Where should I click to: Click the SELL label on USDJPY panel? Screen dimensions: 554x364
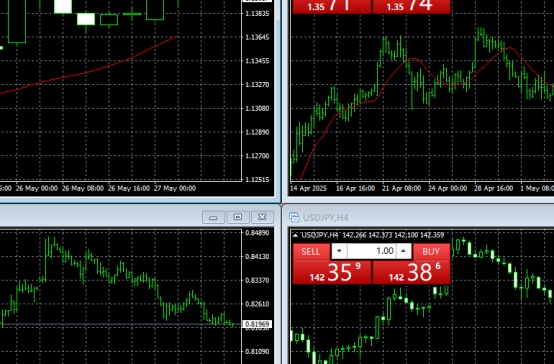[311, 252]
